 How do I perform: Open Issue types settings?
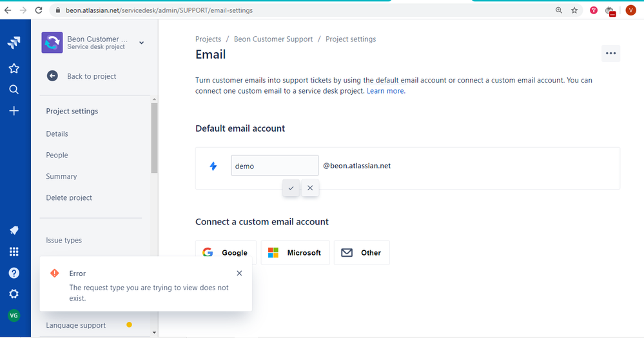click(x=64, y=240)
